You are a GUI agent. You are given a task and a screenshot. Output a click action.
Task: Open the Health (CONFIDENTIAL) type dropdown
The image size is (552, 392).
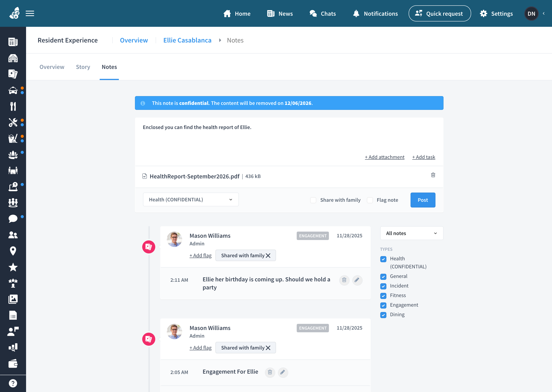(191, 200)
